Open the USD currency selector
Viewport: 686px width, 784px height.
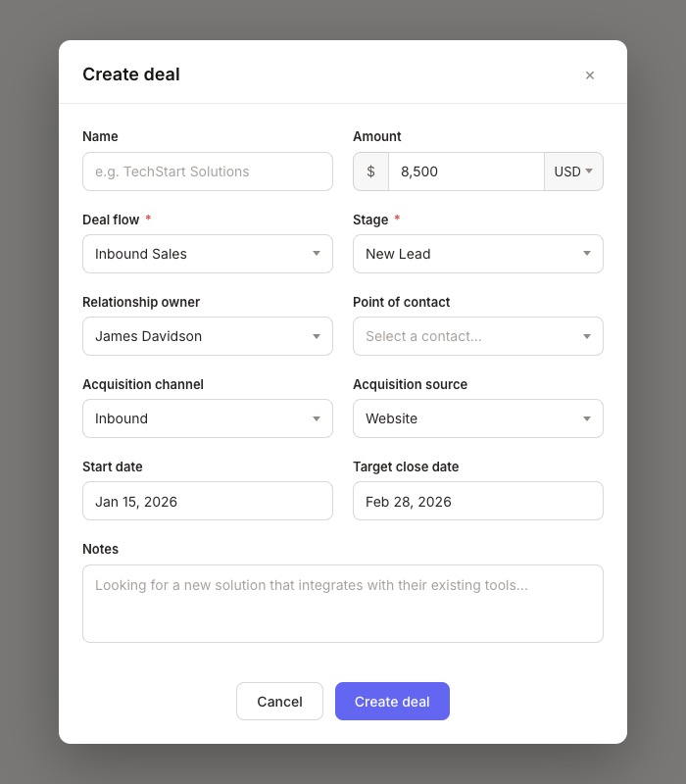coord(573,171)
